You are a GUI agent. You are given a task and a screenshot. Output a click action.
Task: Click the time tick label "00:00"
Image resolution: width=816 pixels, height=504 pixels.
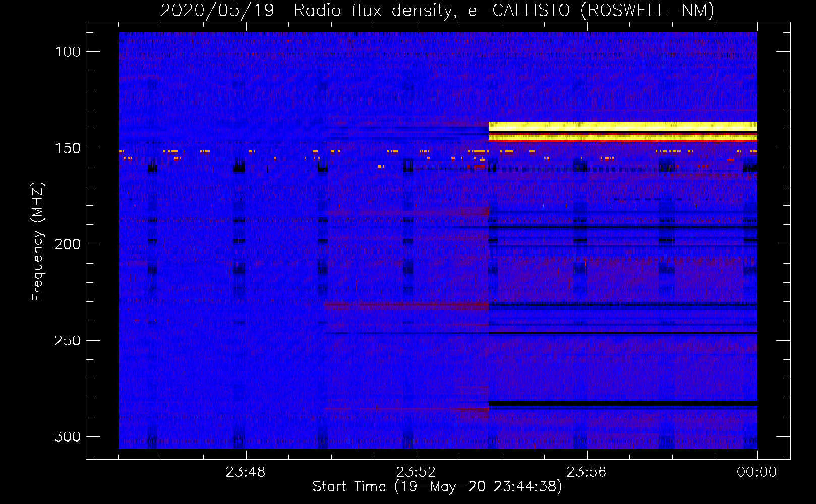(x=757, y=472)
